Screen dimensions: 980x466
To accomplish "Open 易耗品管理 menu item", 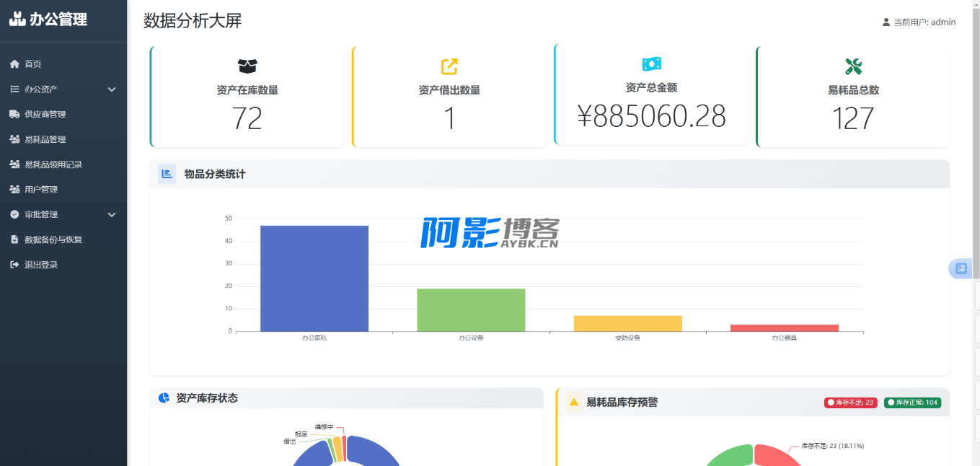I will tap(45, 139).
